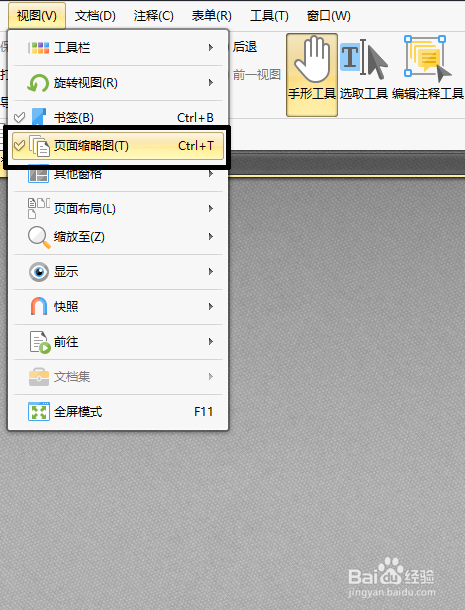Expand the 前往 submenu arrow
The width and height of the screenshot is (465, 610).
pos(211,342)
